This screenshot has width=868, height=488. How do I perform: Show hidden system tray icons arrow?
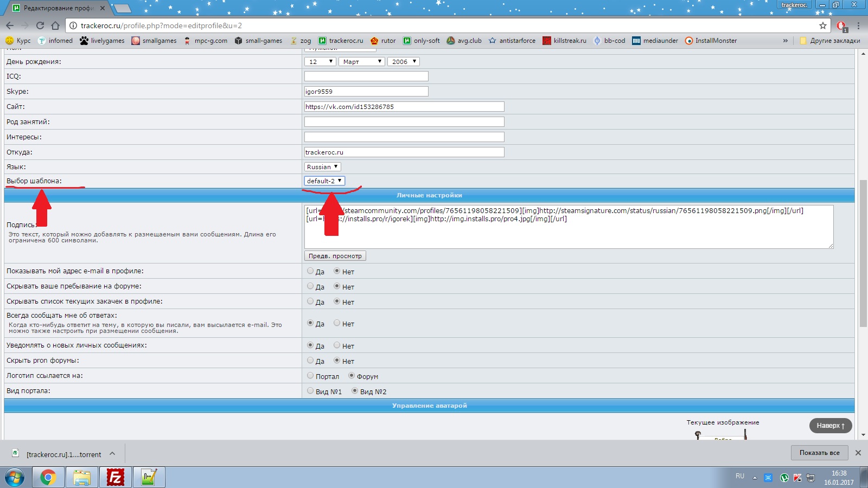(754, 478)
